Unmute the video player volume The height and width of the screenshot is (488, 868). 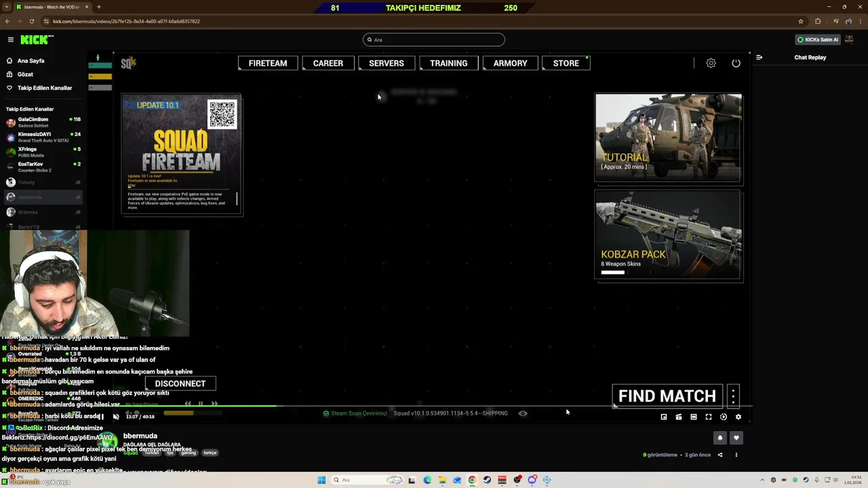116,417
